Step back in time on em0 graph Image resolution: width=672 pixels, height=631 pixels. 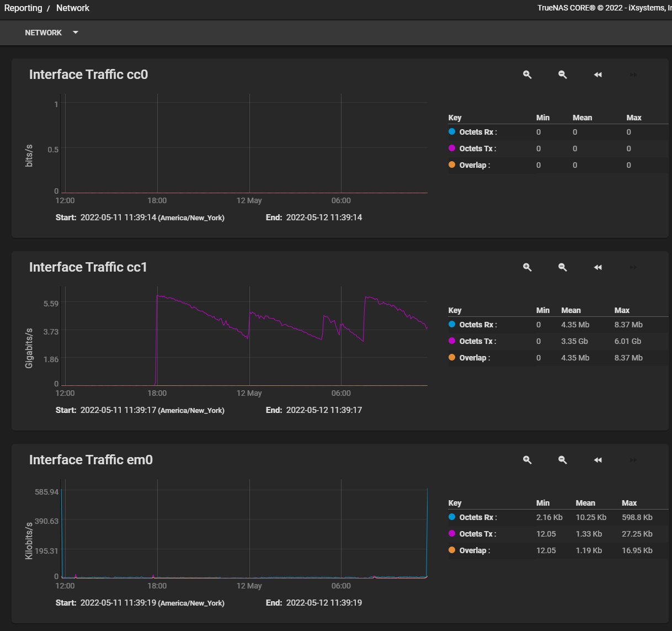[x=598, y=460]
